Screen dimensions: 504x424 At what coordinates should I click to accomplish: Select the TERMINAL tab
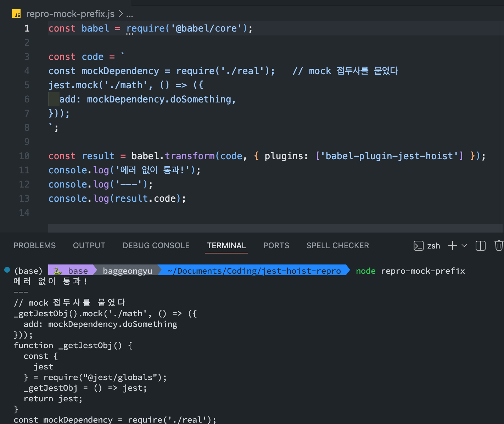tap(226, 246)
